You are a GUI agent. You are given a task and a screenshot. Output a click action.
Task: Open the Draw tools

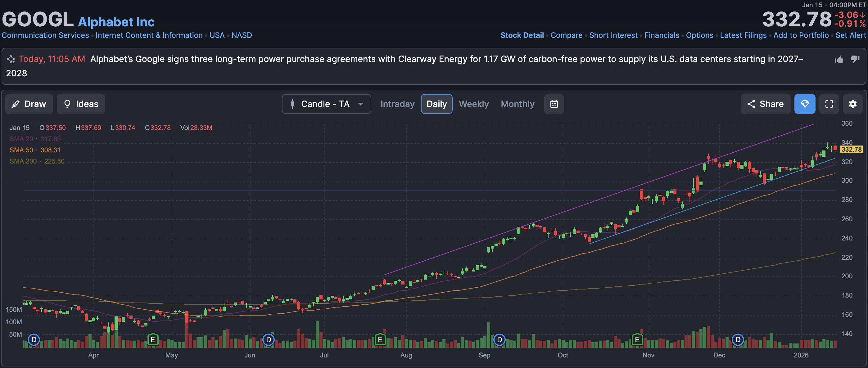pos(29,104)
